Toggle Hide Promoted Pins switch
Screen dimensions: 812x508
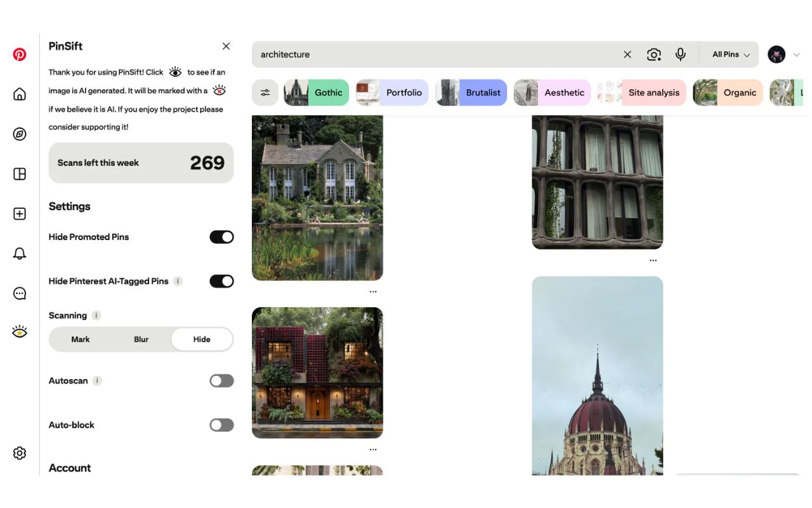221,237
